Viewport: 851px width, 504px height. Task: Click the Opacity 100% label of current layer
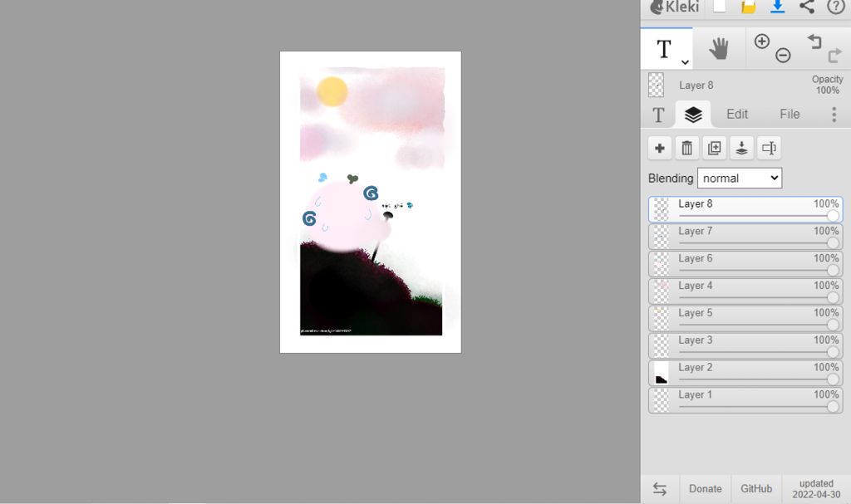tap(827, 85)
